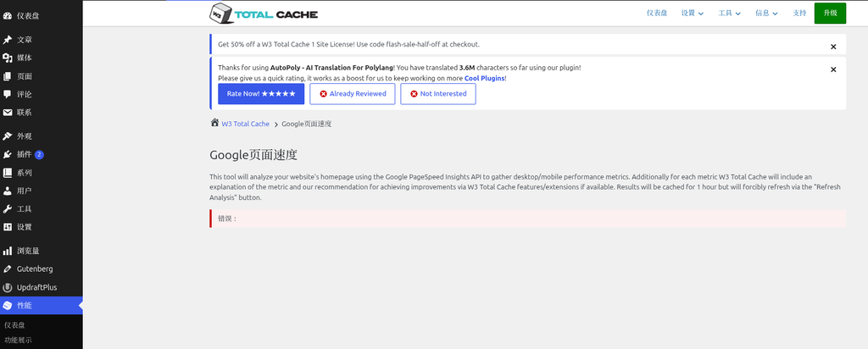Viewport: 868px width, 349px height.
Task: Click the cube icon next to 性能
Action: pyautogui.click(x=7, y=305)
